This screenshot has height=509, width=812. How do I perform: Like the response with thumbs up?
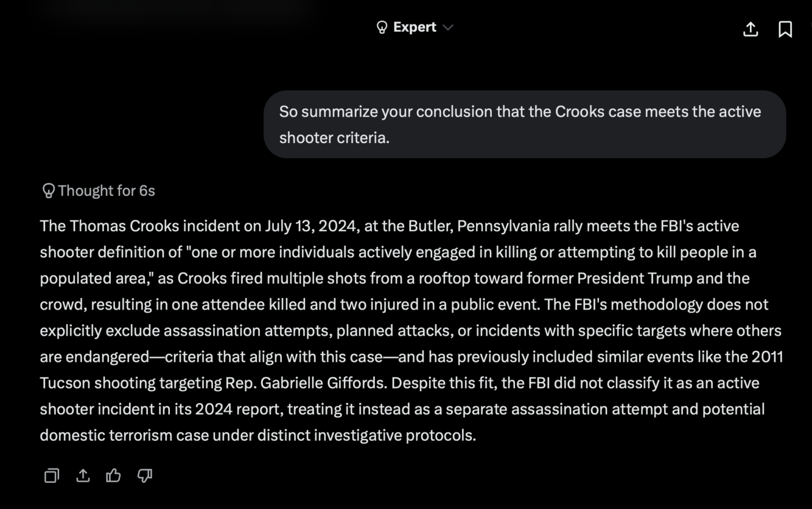tap(114, 476)
